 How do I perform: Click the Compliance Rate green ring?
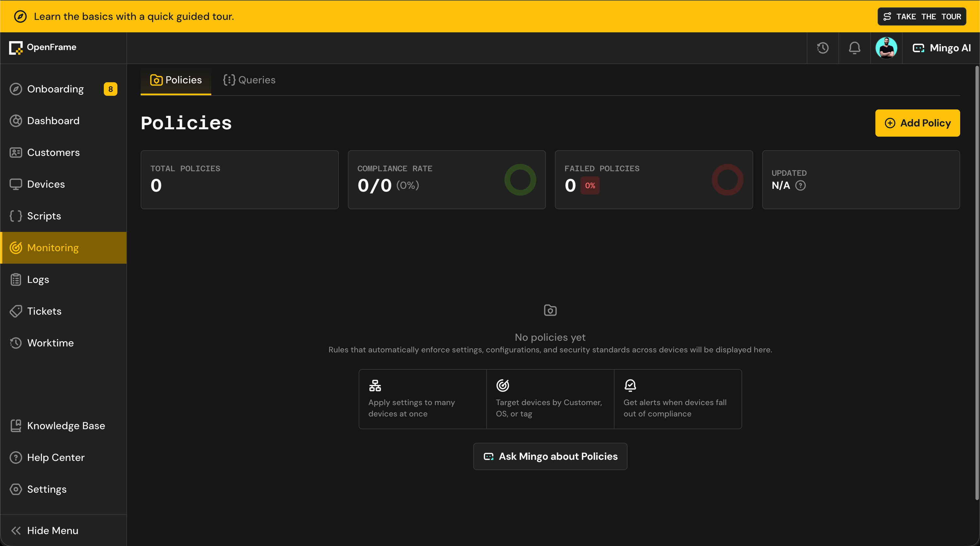point(520,180)
